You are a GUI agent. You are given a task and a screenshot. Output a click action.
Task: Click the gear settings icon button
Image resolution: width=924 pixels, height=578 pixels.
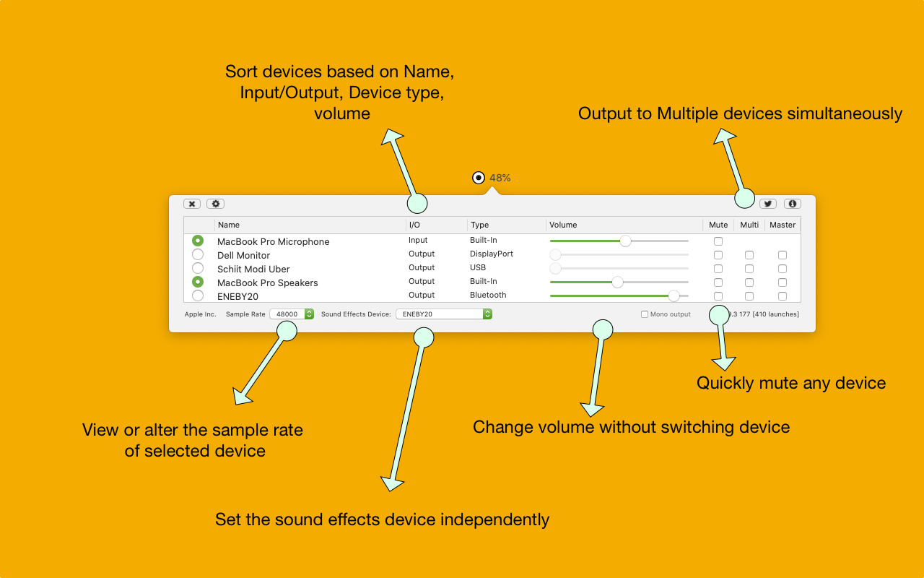(x=215, y=204)
